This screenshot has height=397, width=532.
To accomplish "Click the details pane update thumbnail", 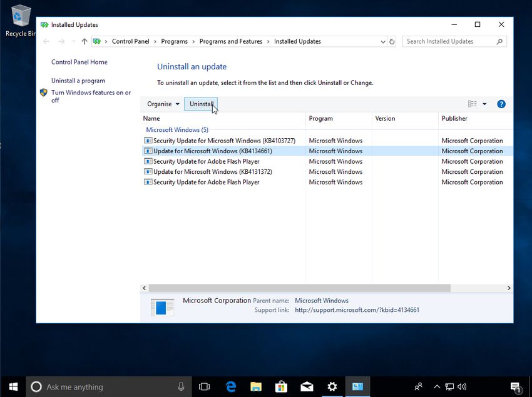I will (163, 307).
